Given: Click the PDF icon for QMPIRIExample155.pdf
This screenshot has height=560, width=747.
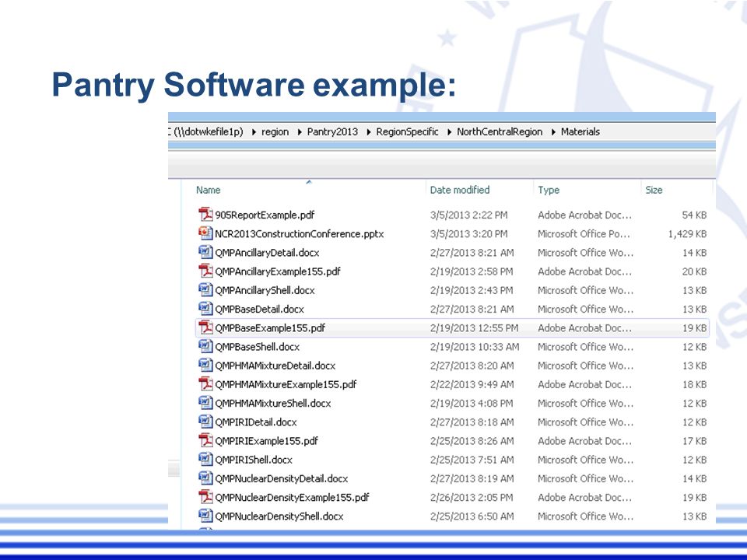Looking at the screenshot, I should (x=205, y=440).
